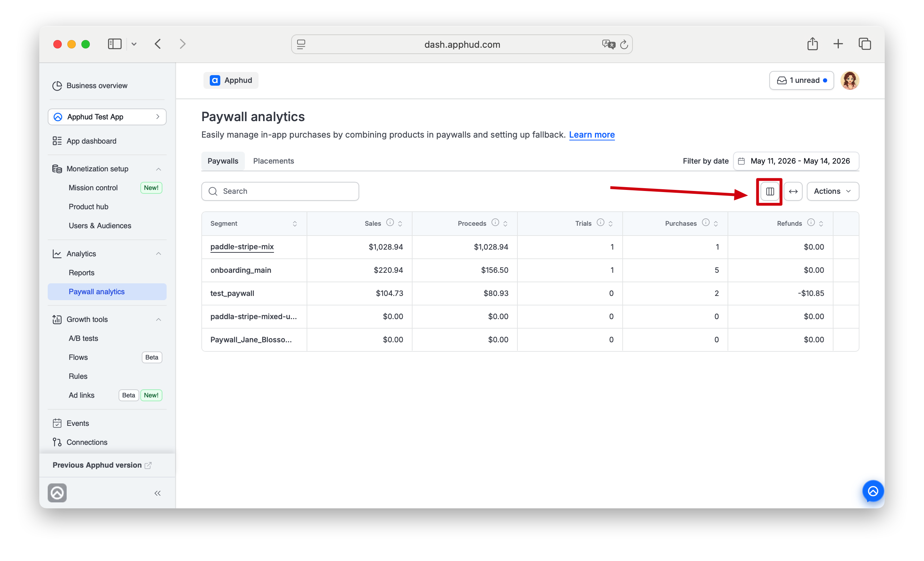Collapse the sidebar with double chevron

point(158,493)
